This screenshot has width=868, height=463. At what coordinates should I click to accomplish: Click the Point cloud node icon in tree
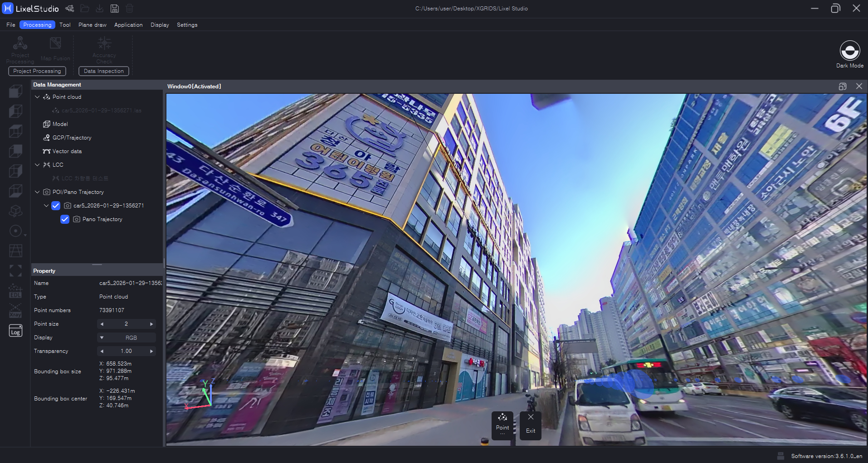46,97
